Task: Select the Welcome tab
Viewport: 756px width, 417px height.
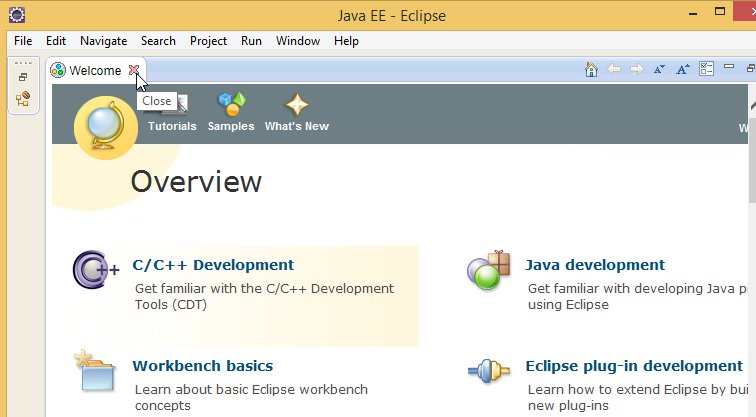Action: [x=95, y=70]
